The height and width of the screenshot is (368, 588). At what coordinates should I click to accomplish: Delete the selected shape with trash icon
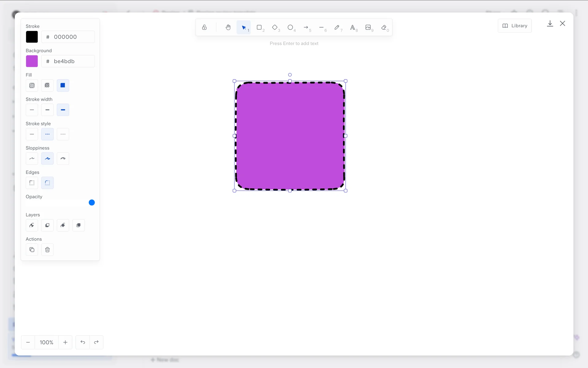47,250
